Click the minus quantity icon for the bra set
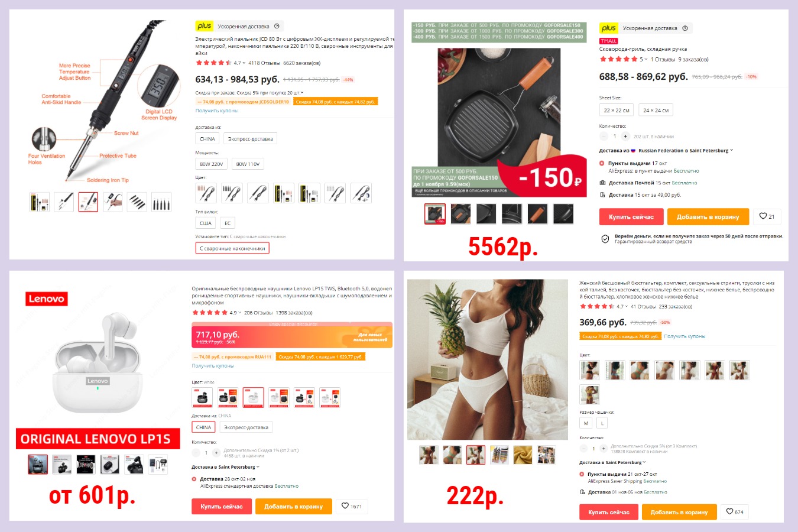The height and width of the screenshot is (532, 798). click(583, 448)
